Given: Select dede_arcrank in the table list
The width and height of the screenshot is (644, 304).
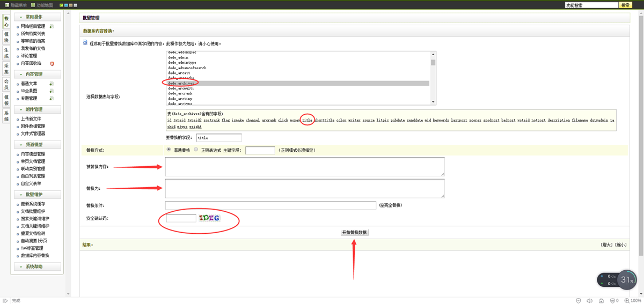Looking at the screenshot, I should tap(298, 94).
